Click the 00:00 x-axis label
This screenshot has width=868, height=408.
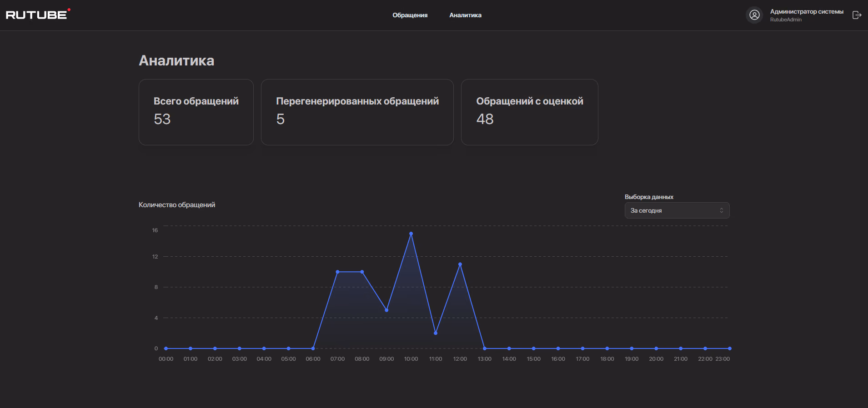click(x=166, y=359)
